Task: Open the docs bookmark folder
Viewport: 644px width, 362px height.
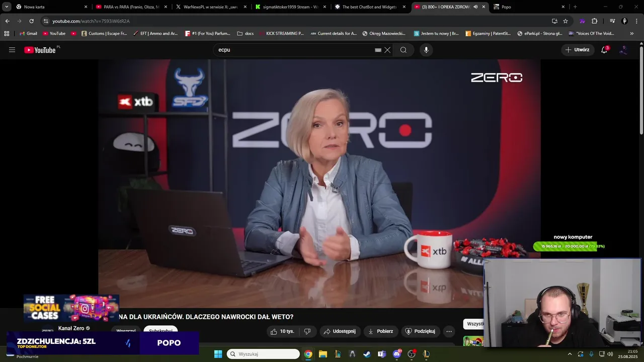Action: point(246,33)
